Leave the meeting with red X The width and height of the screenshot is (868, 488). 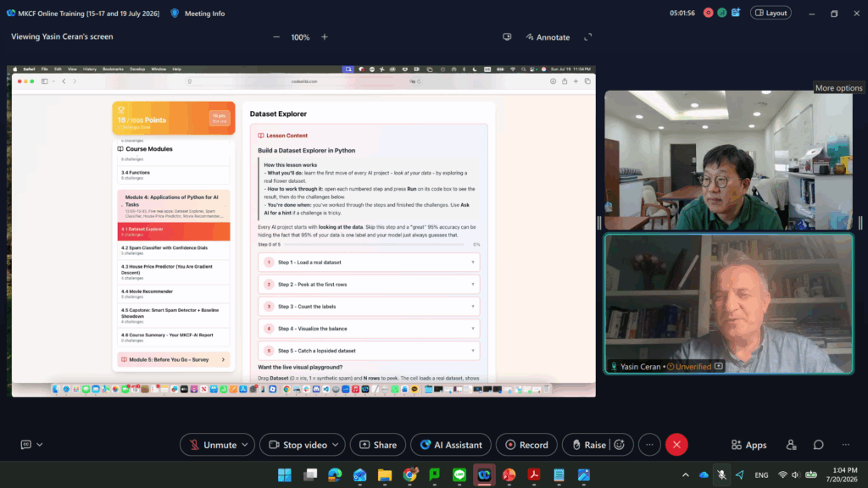tap(676, 445)
